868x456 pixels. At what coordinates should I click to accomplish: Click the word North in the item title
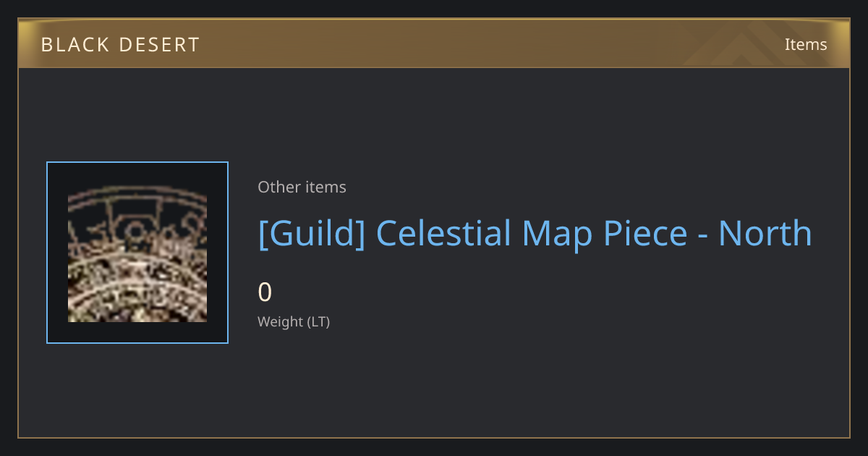pyautogui.click(x=765, y=233)
